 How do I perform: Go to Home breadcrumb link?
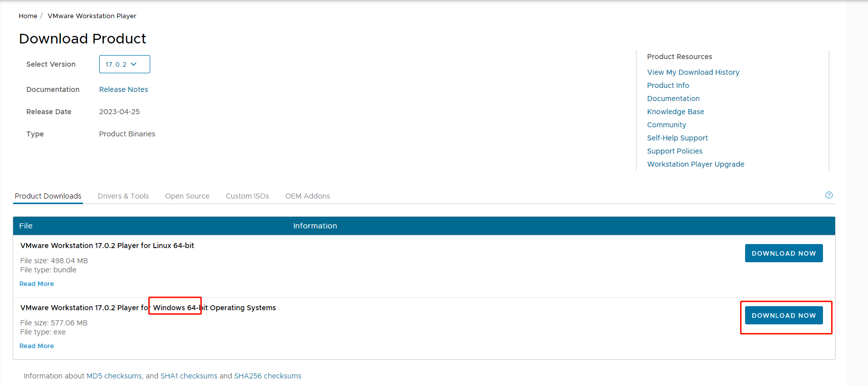click(x=28, y=16)
